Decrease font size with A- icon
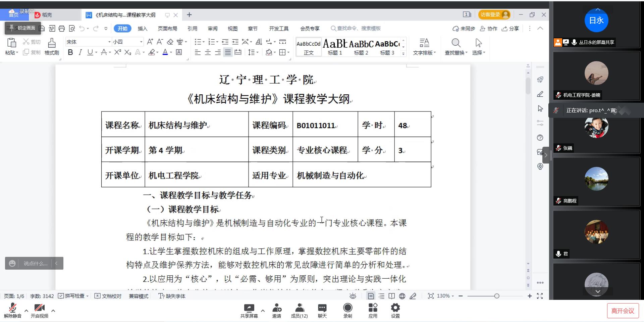 tap(160, 42)
